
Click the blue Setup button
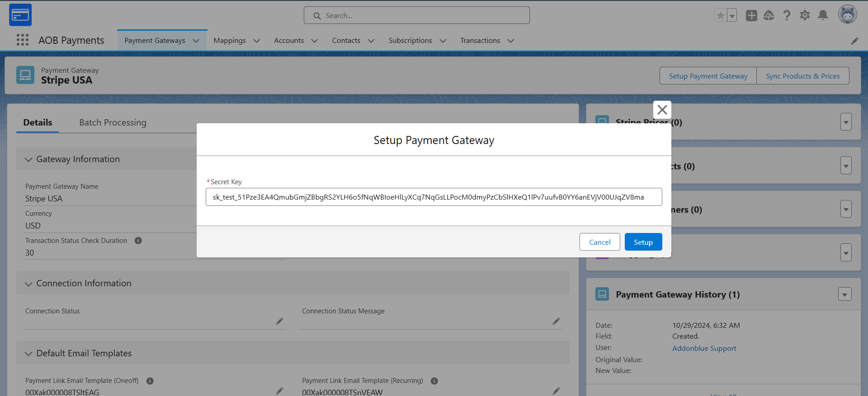643,242
